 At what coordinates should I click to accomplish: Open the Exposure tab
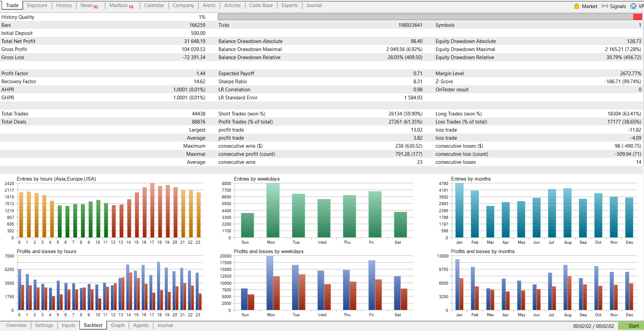[37, 5]
